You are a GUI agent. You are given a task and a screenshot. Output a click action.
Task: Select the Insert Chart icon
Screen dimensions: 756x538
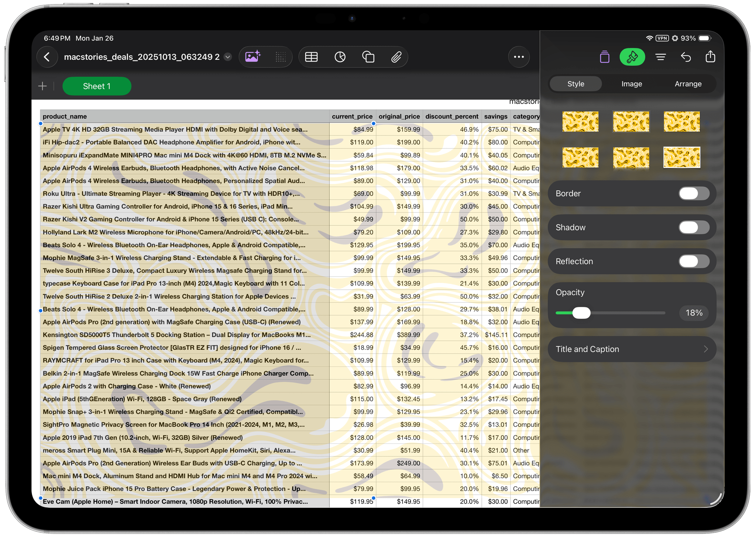pos(340,57)
